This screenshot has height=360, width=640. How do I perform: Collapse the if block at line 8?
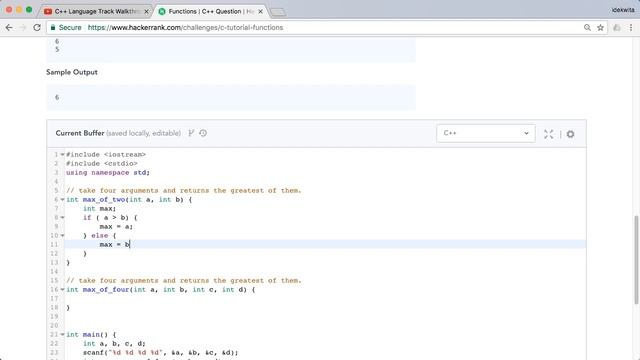(x=62, y=217)
